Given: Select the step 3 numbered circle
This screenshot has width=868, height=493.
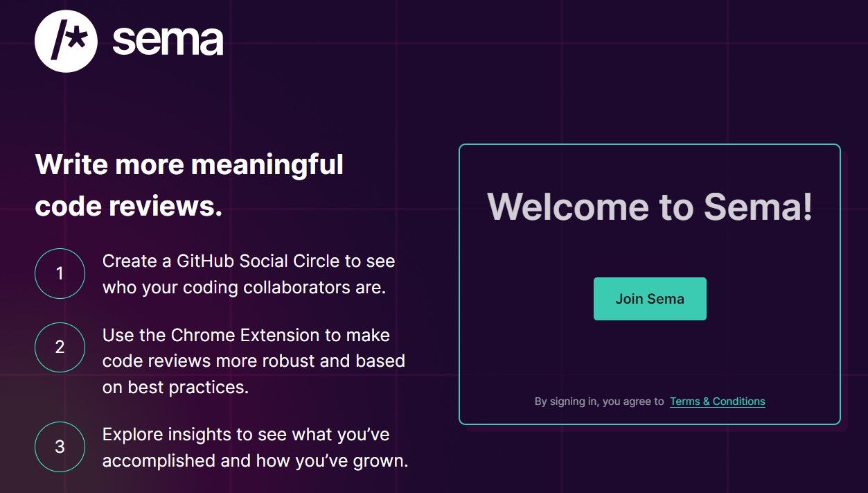Looking at the screenshot, I should [60, 447].
